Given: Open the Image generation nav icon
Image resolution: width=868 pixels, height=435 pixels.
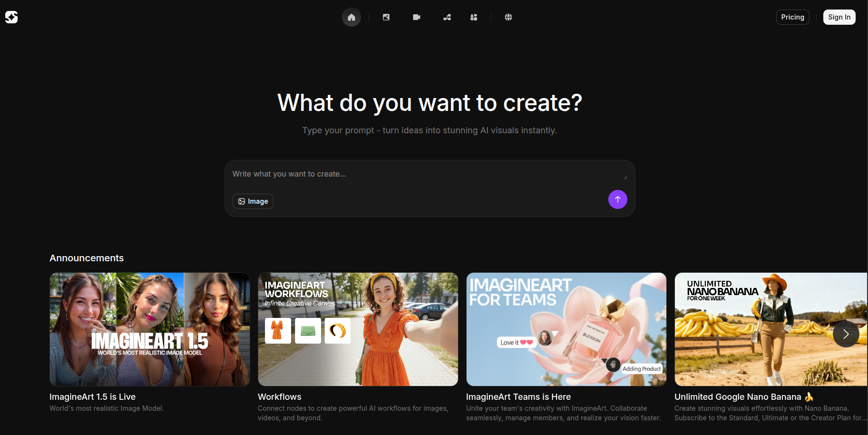Looking at the screenshot, I should 386,17.
